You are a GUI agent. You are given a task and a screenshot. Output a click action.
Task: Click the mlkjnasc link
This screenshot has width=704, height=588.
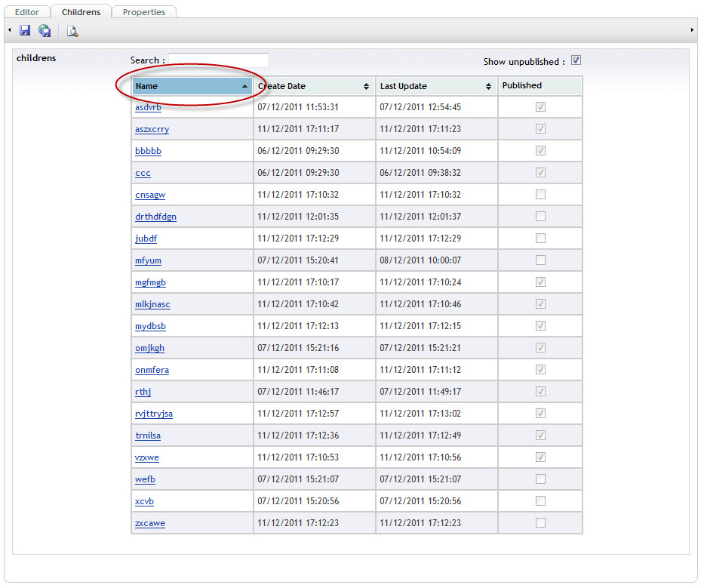pyautogui.click(x=152, y=304)
